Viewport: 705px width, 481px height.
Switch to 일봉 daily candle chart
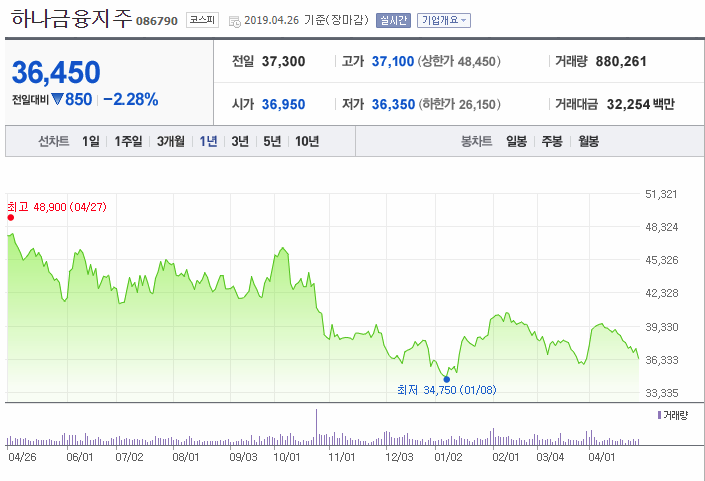[x=516, y=141]
